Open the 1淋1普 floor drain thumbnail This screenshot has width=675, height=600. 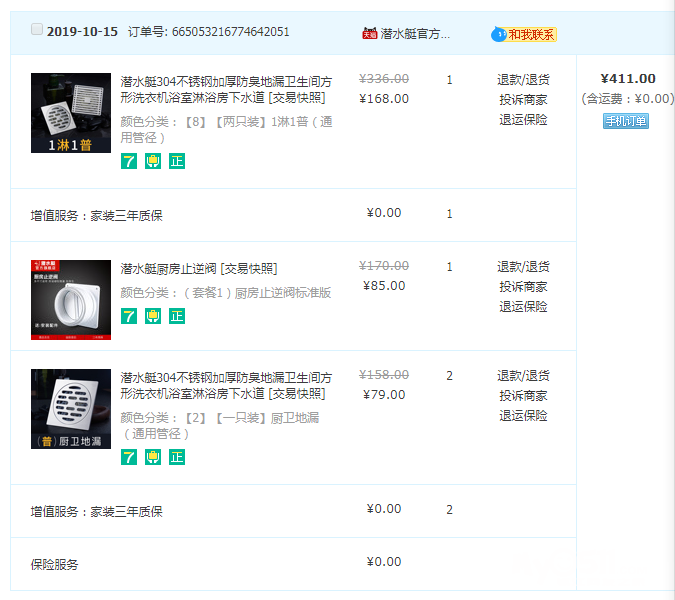coord(71,113)
